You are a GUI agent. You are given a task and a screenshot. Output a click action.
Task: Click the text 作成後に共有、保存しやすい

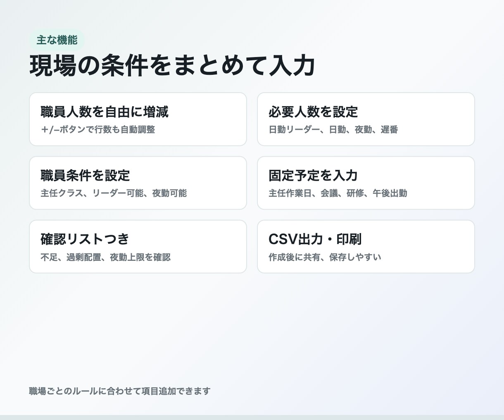[325, 257]
